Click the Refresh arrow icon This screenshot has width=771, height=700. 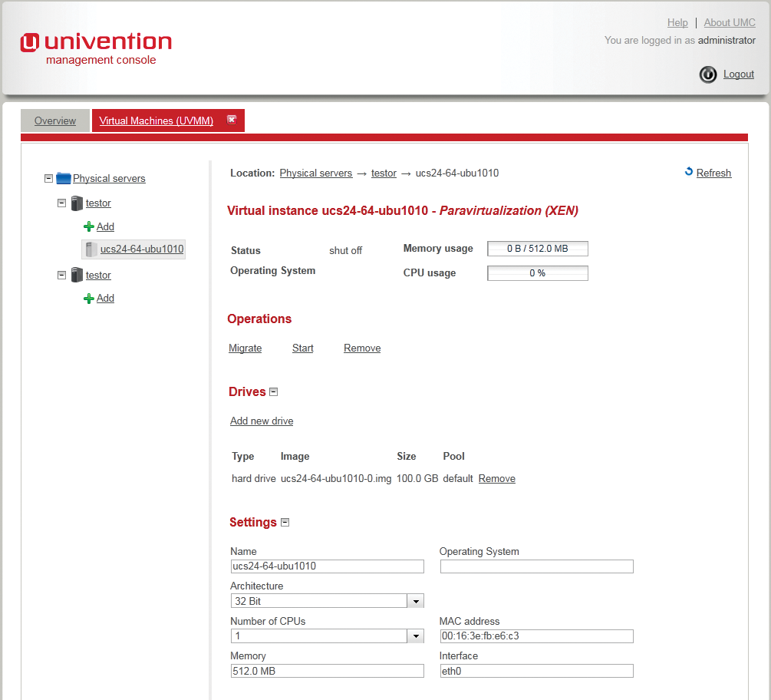[x=688, y=173]
